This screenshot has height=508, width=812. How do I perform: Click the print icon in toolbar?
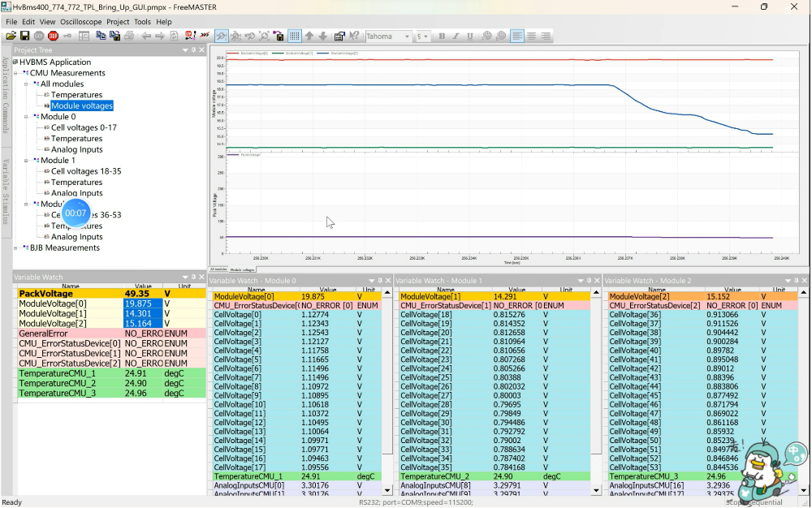(128, 36)
